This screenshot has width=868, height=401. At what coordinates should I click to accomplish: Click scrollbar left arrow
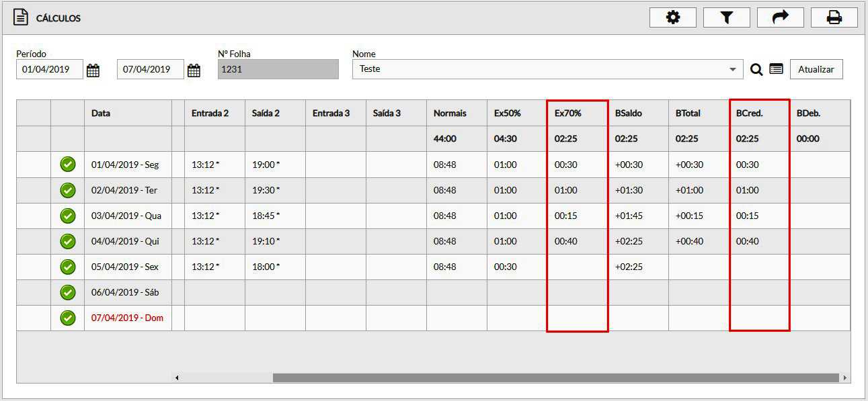tap(177, 377)
